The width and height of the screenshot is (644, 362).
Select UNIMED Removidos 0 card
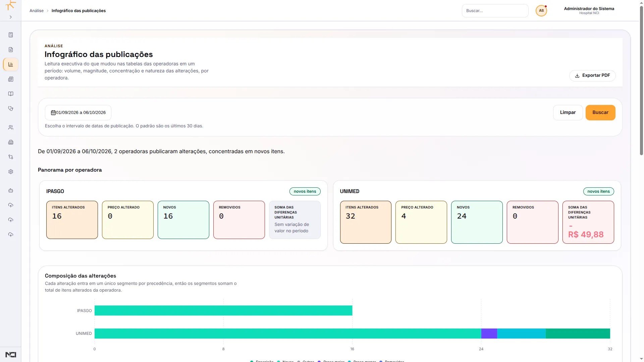[533, 222]
